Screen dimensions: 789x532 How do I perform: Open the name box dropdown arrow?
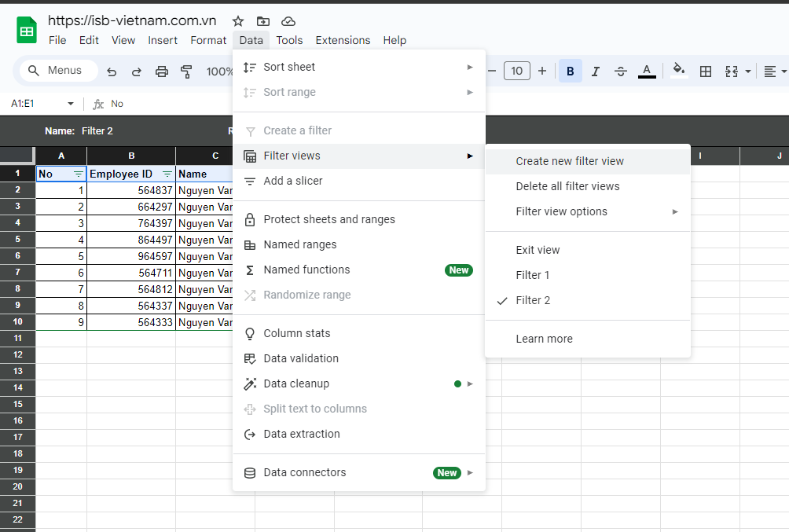(x=71, y=104)
